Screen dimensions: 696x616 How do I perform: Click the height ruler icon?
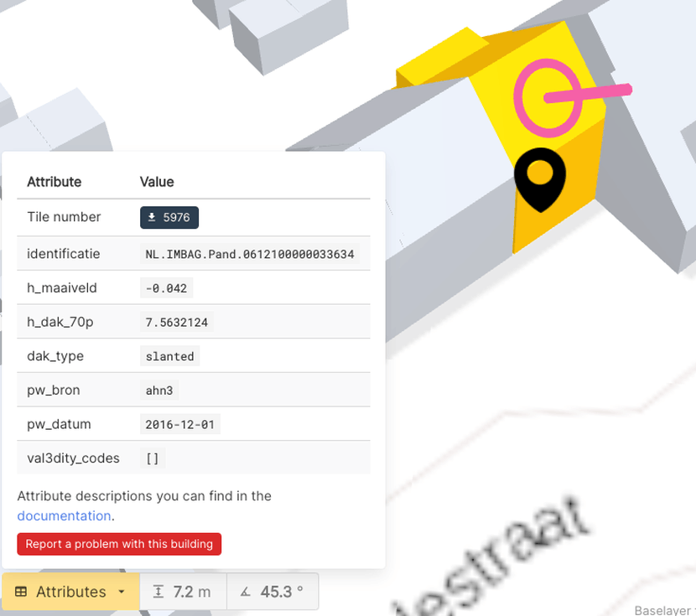click(158, 592)
